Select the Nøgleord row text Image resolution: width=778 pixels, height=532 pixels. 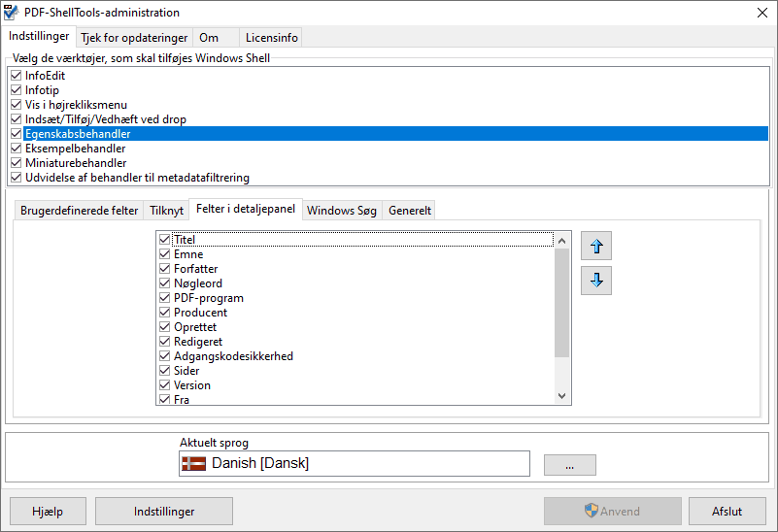198,283
